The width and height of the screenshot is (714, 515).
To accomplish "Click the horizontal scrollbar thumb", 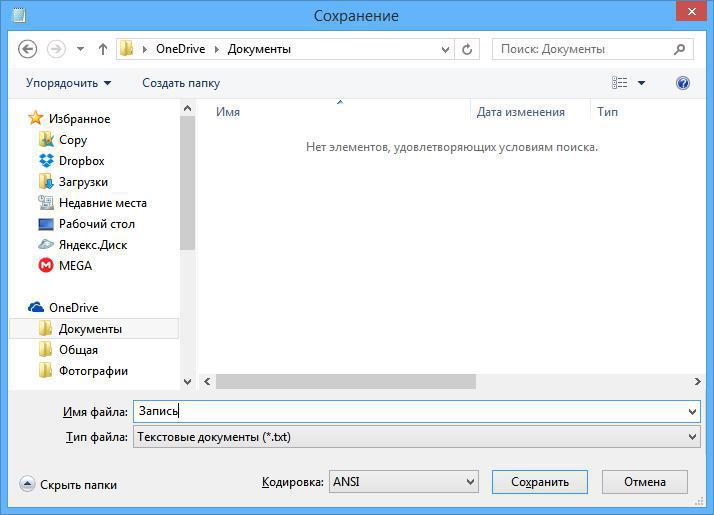I will pyautogui.click(x=346, y=381).
